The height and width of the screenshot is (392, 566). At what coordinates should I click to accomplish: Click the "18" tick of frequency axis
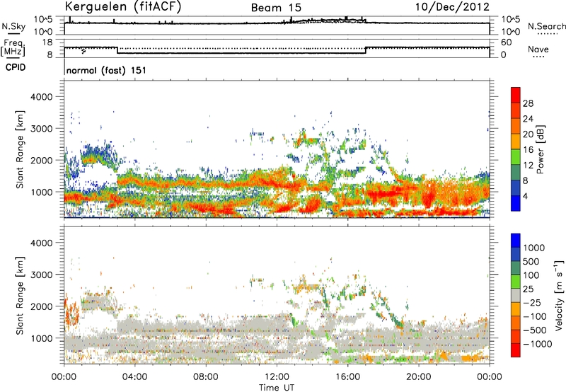47,42
